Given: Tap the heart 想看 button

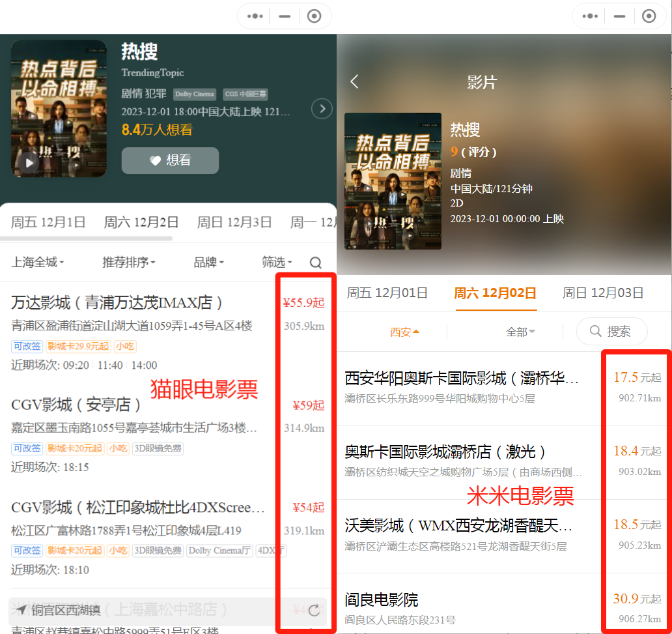Looking at the screenshot, I should coord(170,160).
